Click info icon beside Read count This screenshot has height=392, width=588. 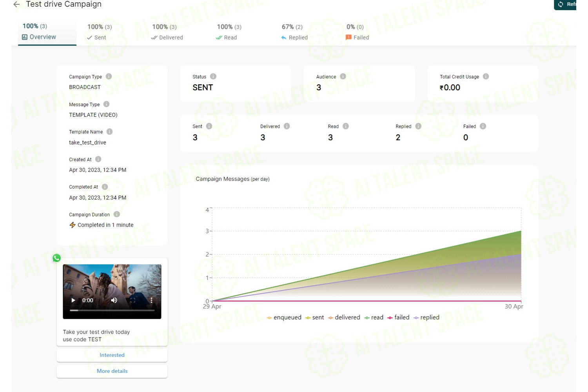[346, 126]
